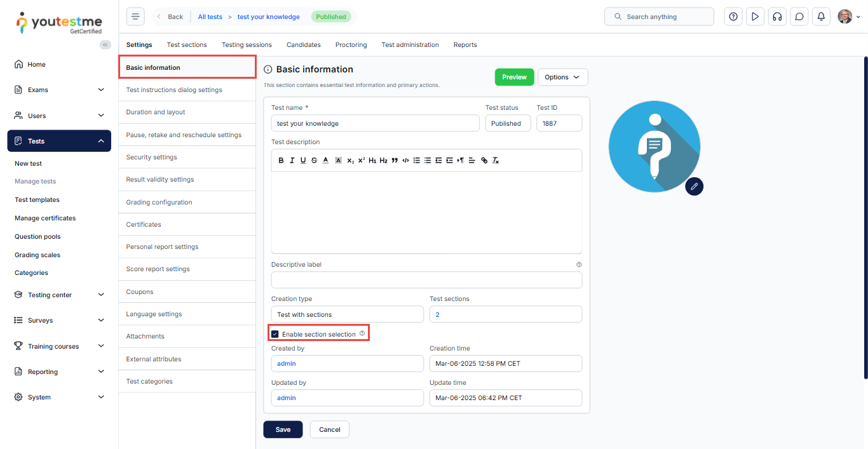This screenshot has width=868, height=449.
Task: Open Grading configuration settings
Action: [x=159, y=202]
